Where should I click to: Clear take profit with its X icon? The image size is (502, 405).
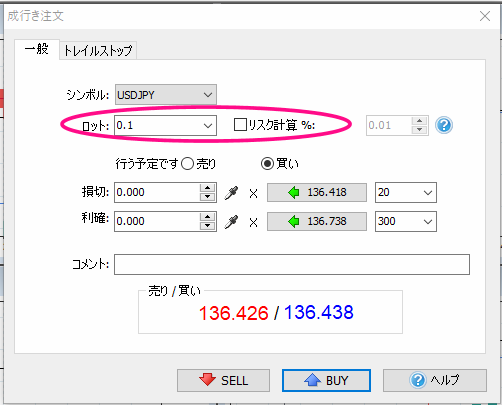coord(254,222)
